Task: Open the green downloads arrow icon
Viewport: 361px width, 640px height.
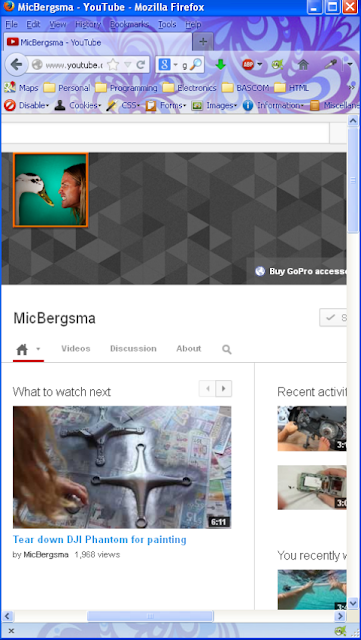Action: tap(221, 64)
